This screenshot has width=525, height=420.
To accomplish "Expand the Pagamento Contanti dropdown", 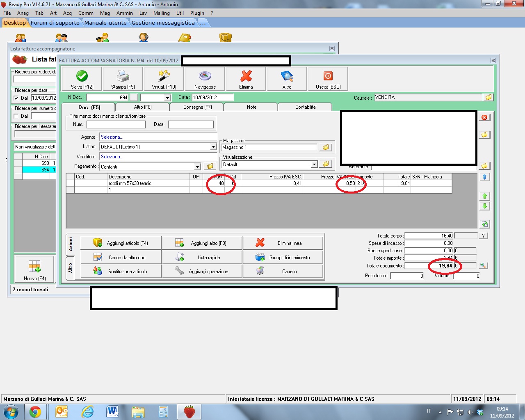I will (197, 167).
